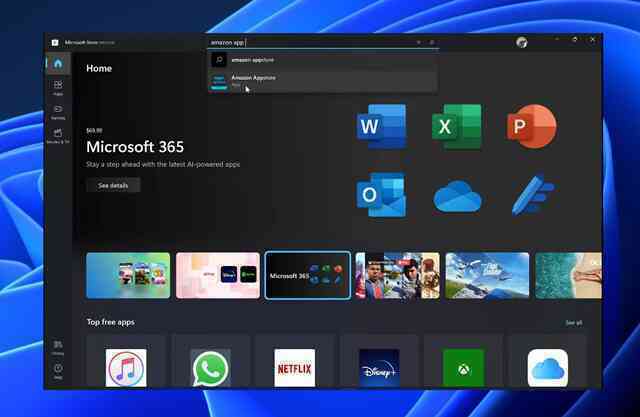Image resolution: width=640 pixels, height=417 pixels.
Task: Click the Top free apps heading
Action: point(110,322)
